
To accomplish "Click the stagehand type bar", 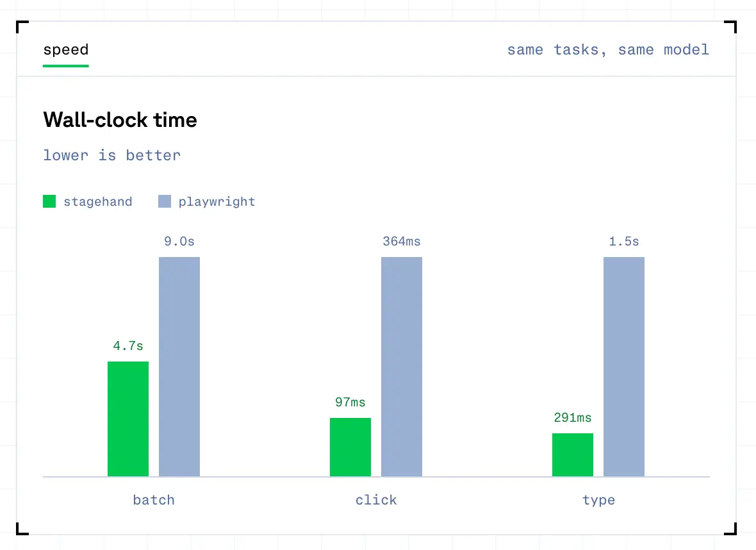I will 573,455.
